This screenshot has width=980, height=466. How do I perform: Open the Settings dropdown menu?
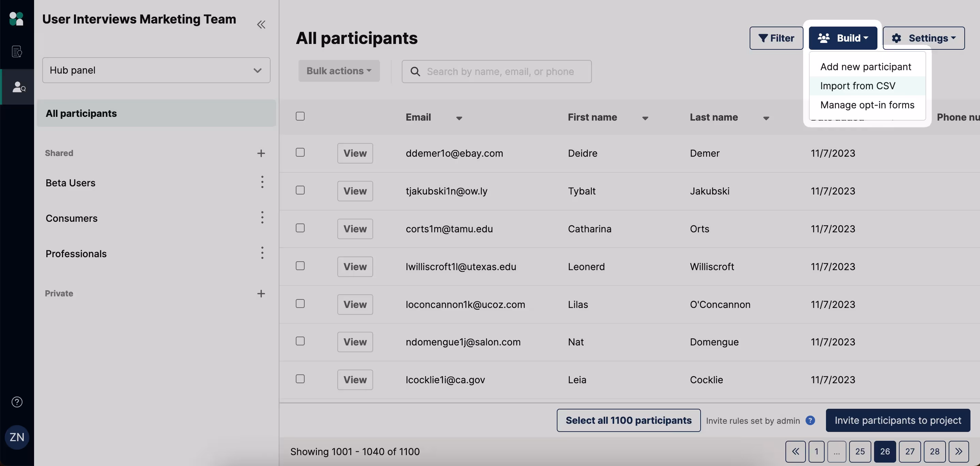(923, 38)
